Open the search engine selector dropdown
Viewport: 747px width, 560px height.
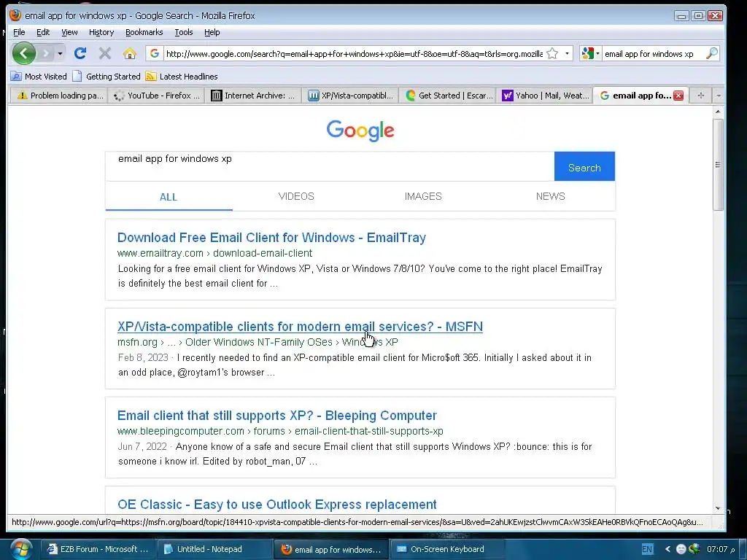pos(590,53)
